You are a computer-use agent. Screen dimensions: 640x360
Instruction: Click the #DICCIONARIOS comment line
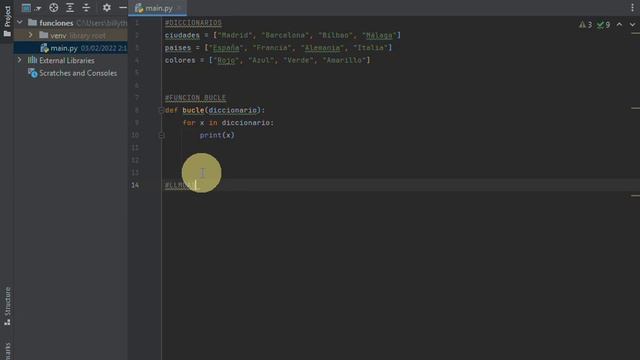193,23
